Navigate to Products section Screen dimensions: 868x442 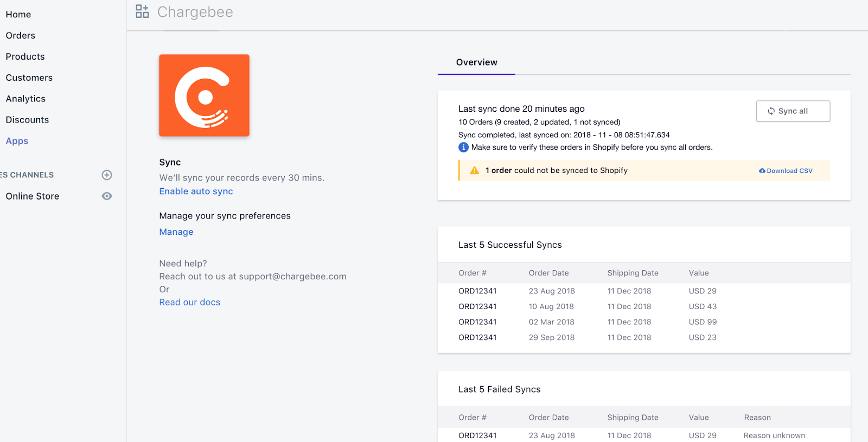click(x=25, y=57)
